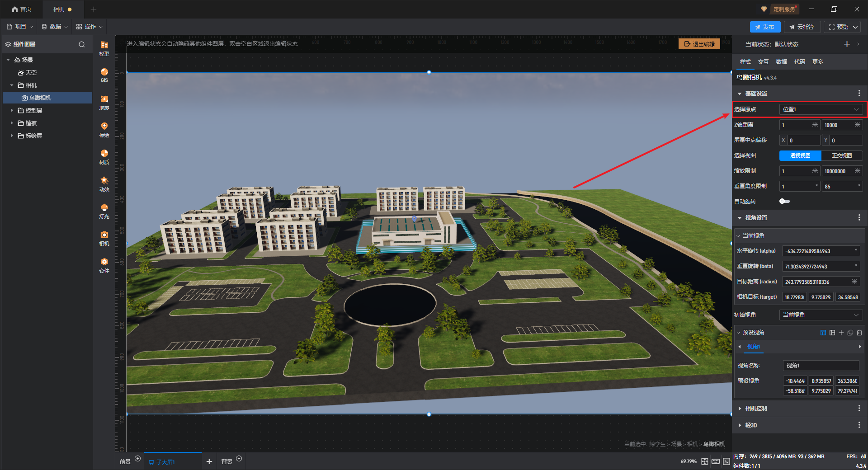Select 透视视图 perspective view option
Image resolution: width=868 pixels, height=470 pixels.
click(x=800, y=155)
